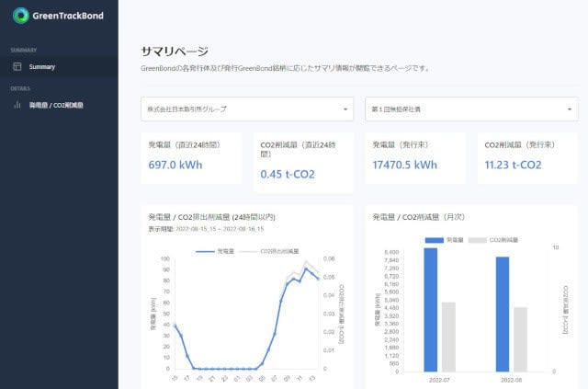This screenshot has height=389, width=588.
Task: Click the arrow of the issuer selector
Action: [345, 109]
